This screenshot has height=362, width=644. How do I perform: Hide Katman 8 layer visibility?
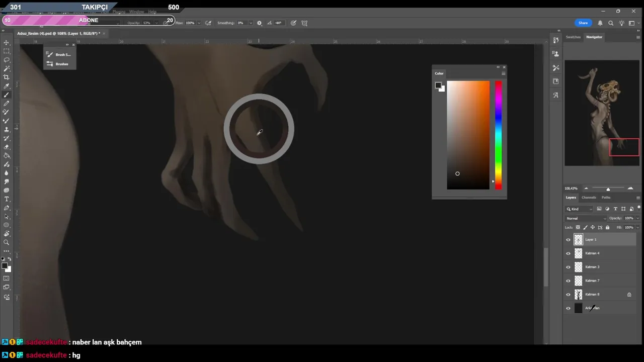pos(569,295)
